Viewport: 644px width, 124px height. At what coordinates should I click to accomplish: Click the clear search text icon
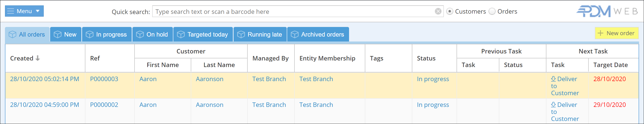[438, 11]
